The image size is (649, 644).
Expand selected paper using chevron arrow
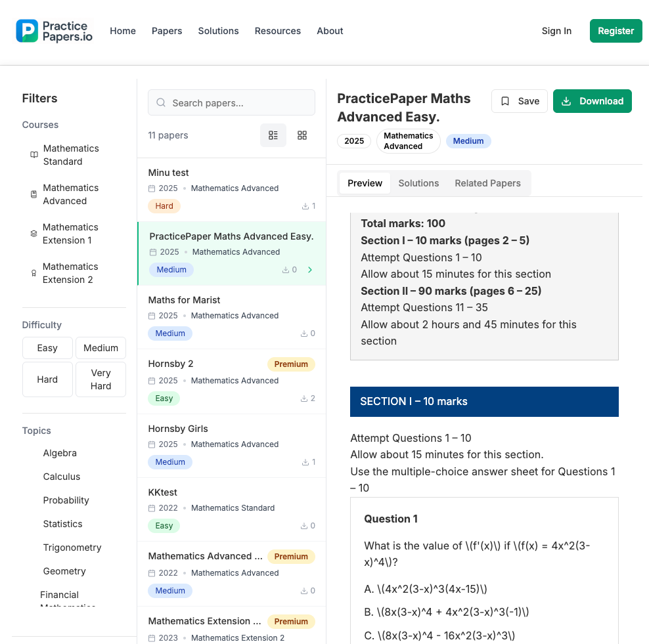click(310, 270)
